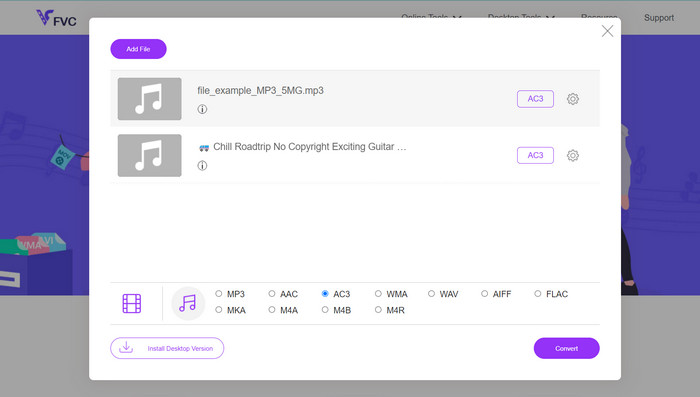This screenshot has width=700, height=397.
Task: Open settings gear for Chill Roadtrip file
Action: point(573,155)
